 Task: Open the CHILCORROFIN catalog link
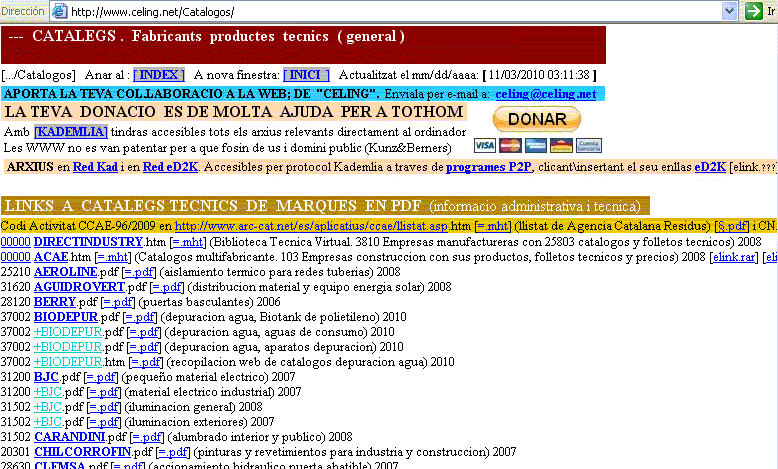click(x=82, y=452)
